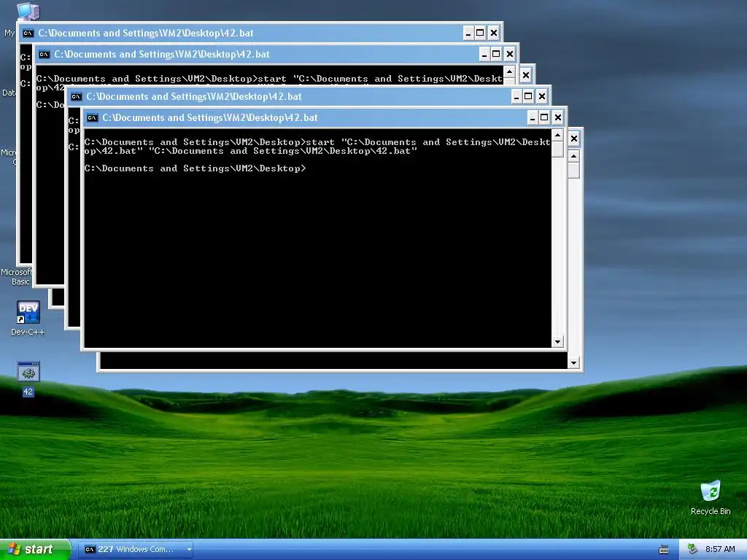747x560 pixels.
Task: Click scrollbar thumb of window peeking beside frontmost
Action: point(573,171)
